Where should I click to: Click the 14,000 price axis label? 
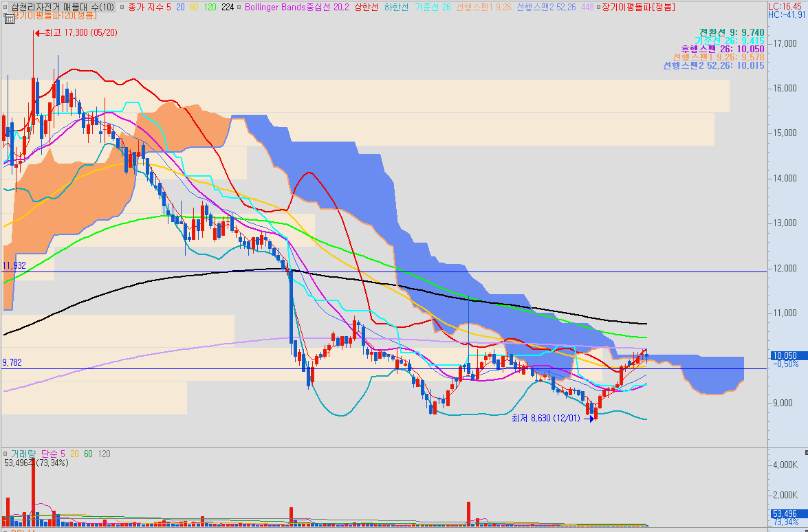(784, 178)
